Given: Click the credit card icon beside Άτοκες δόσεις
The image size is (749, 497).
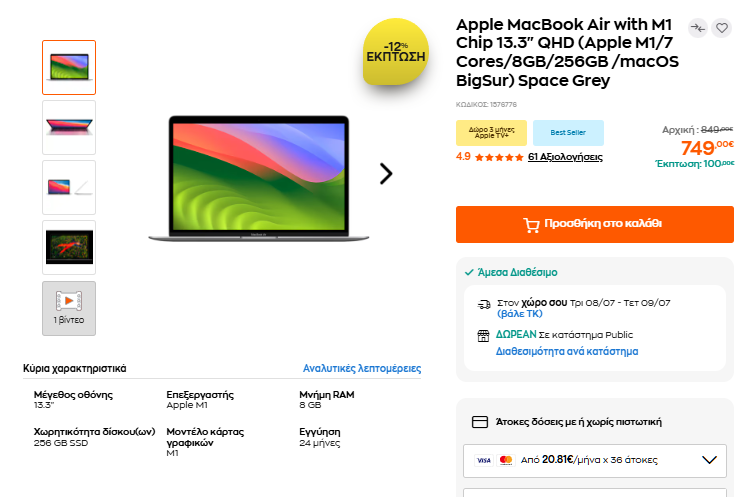Looking at the screenshot, I should point(480,422).
